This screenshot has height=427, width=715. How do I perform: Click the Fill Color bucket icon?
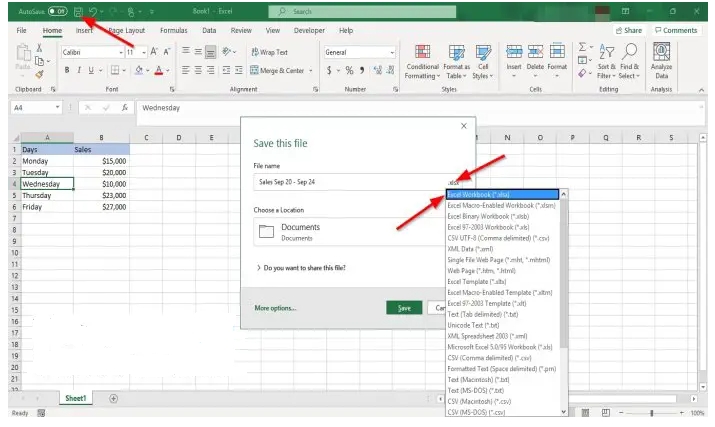(x=139, y=70)
